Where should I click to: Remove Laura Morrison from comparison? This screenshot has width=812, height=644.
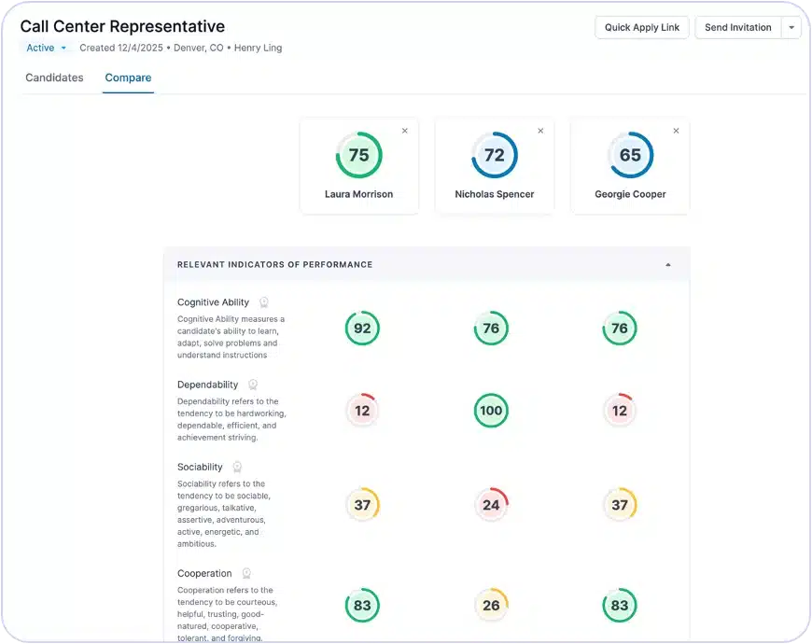pos(405,131)
